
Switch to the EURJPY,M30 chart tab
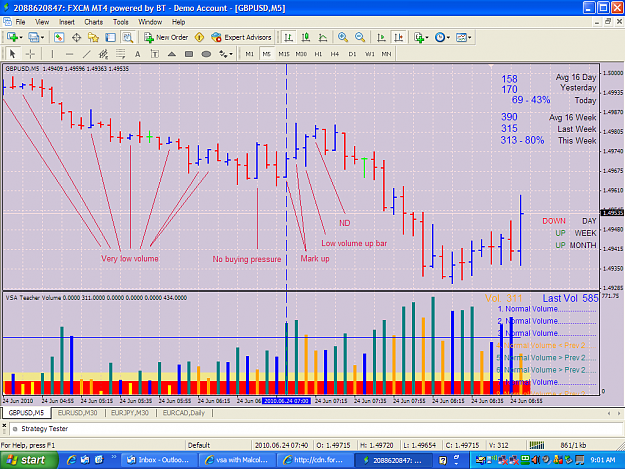(130, 413)
